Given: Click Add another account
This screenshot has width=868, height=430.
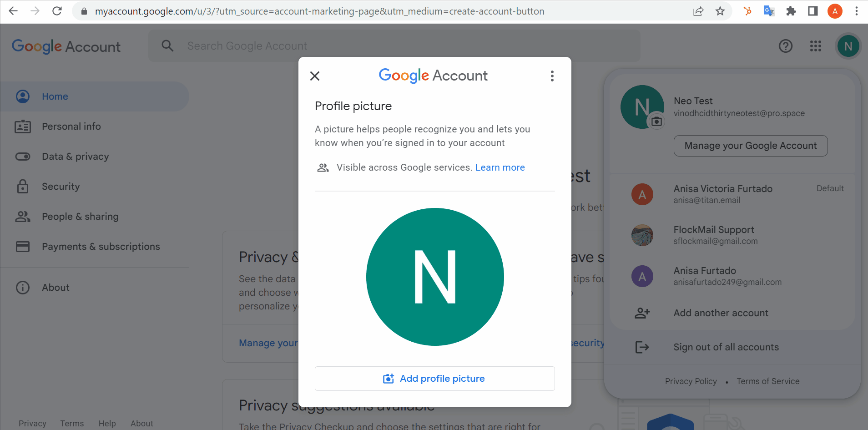Looking at the screenshot, I should (732, 313).
